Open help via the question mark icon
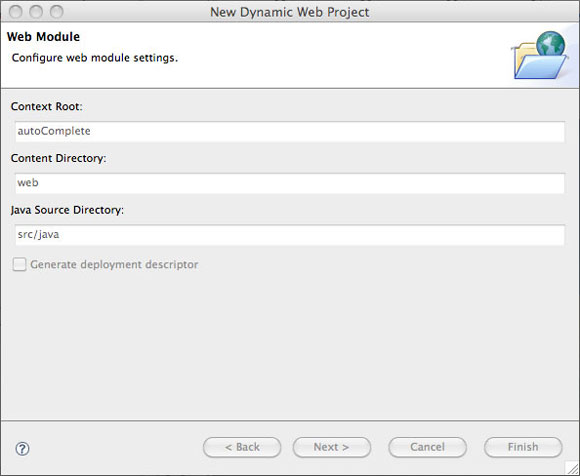 click(x=23, y=449)
